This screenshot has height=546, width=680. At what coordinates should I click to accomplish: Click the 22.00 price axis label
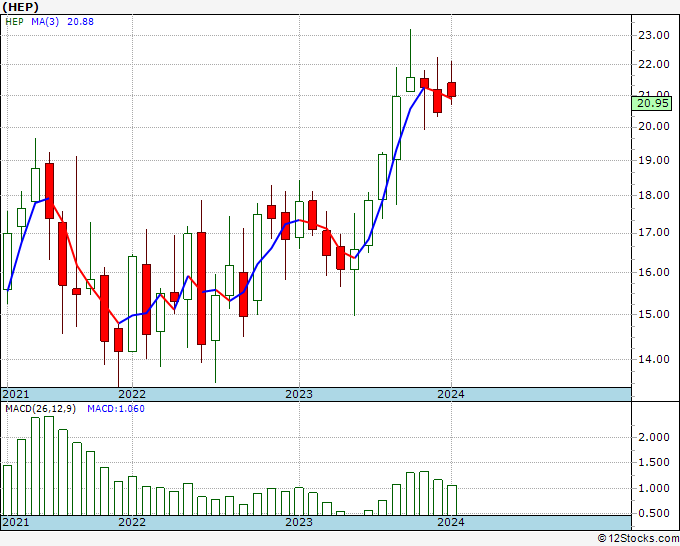point(654,65)
